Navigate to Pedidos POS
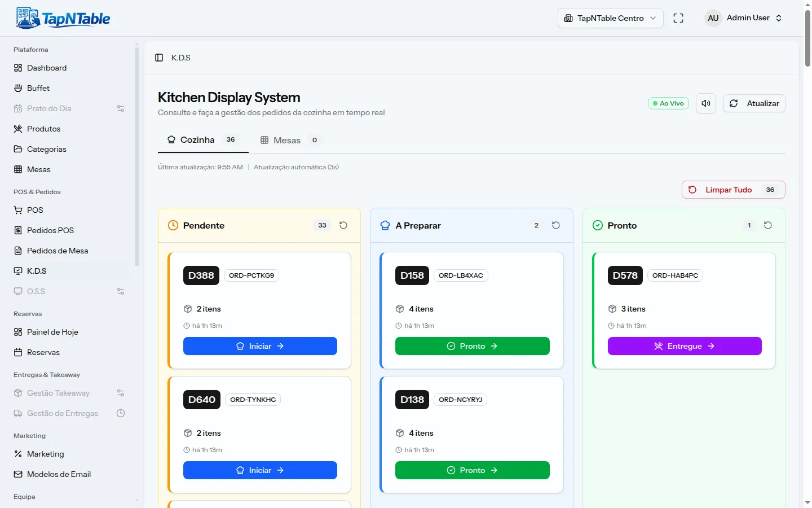Screen dimensions: 812x508 click(x=69, y=230)
